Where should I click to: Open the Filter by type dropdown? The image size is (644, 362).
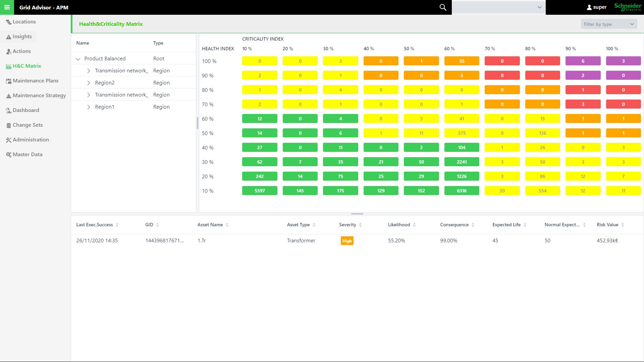608,24
